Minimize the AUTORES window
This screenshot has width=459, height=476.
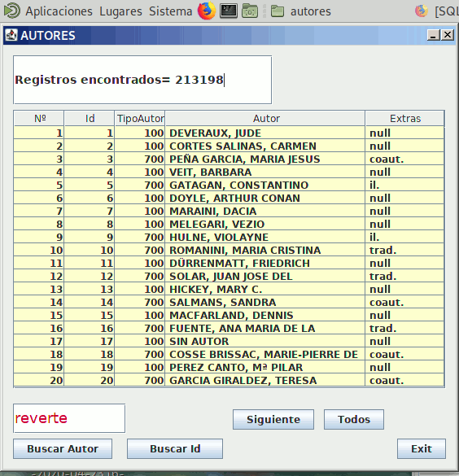(433, 35)
